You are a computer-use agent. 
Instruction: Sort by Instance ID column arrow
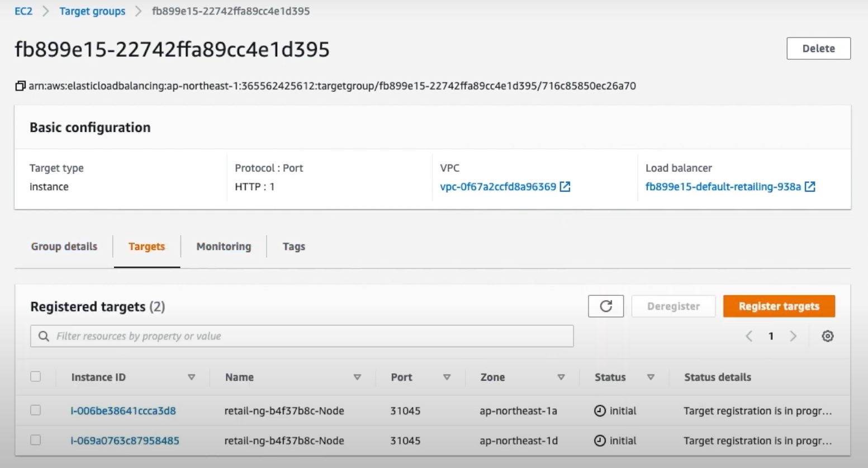coord(192,377)
